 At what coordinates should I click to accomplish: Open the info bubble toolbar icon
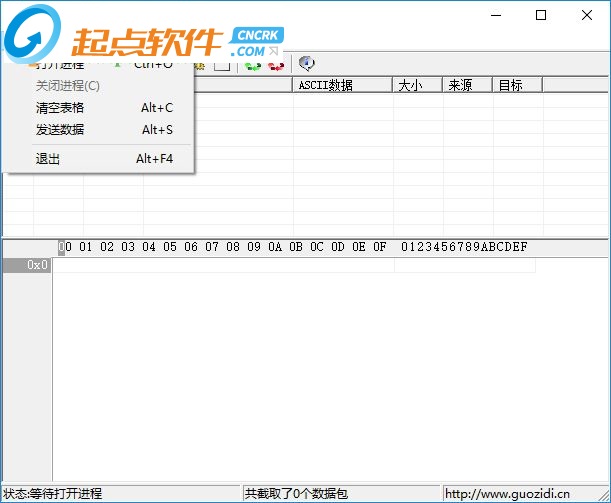tap(307, 64)
